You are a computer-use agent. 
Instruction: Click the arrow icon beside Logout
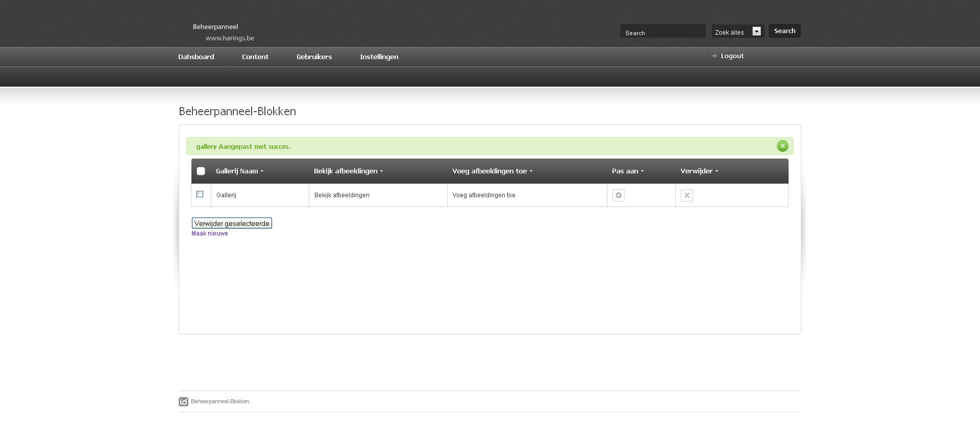[715, 56]
